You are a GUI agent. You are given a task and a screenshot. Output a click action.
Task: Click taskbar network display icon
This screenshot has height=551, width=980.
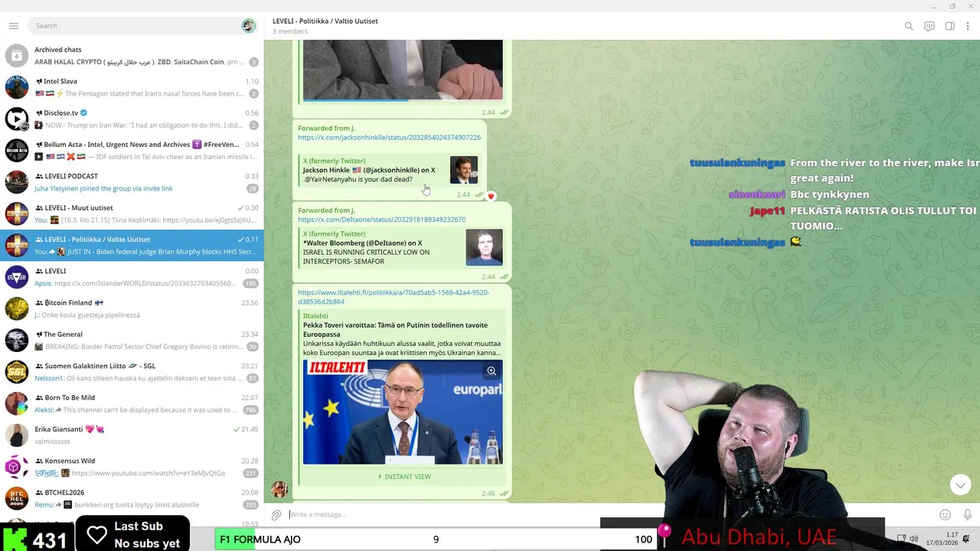tap(901, 539)
